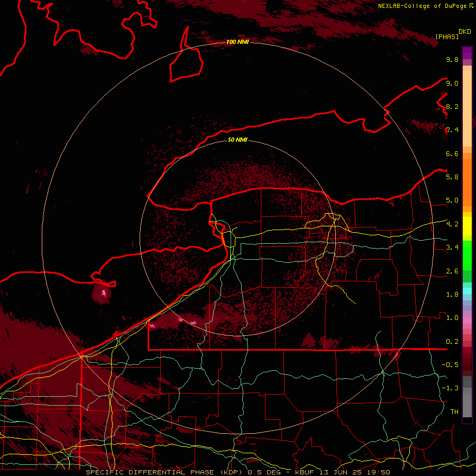
Task: Click the 5.8 value on the color scale
Action: [x=452, y=177]
